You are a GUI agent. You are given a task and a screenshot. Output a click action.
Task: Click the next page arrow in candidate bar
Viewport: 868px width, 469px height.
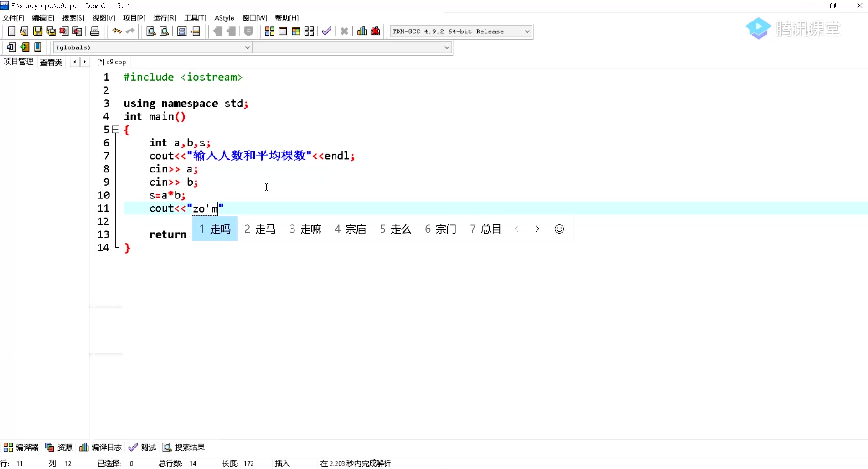(x=537, y=229)
